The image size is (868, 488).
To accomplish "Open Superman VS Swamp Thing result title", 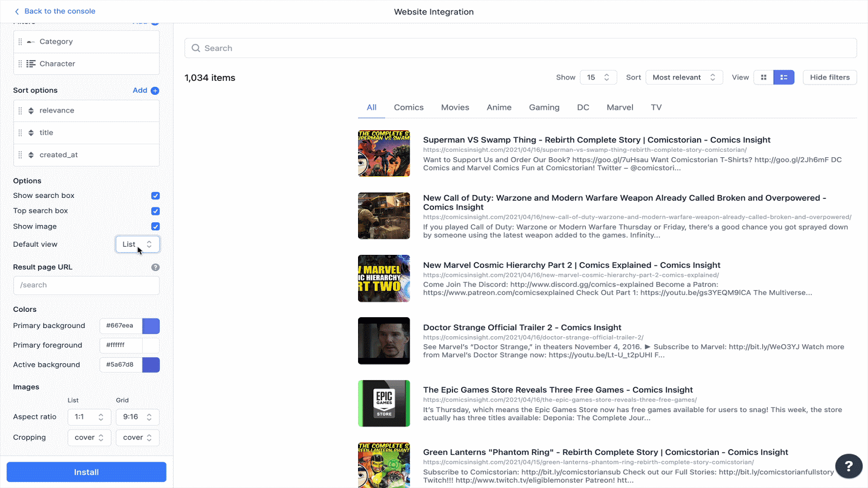I will (597, 140).
